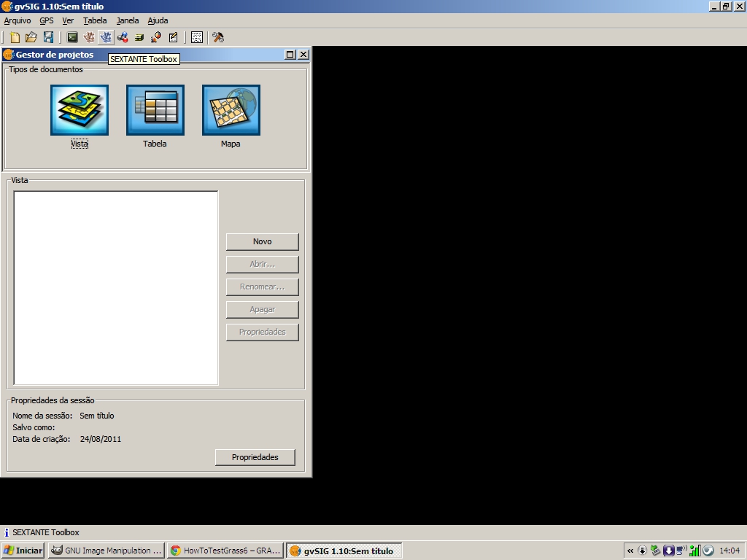Click the notepad with pencil toolbar icon

click(173, 37)
